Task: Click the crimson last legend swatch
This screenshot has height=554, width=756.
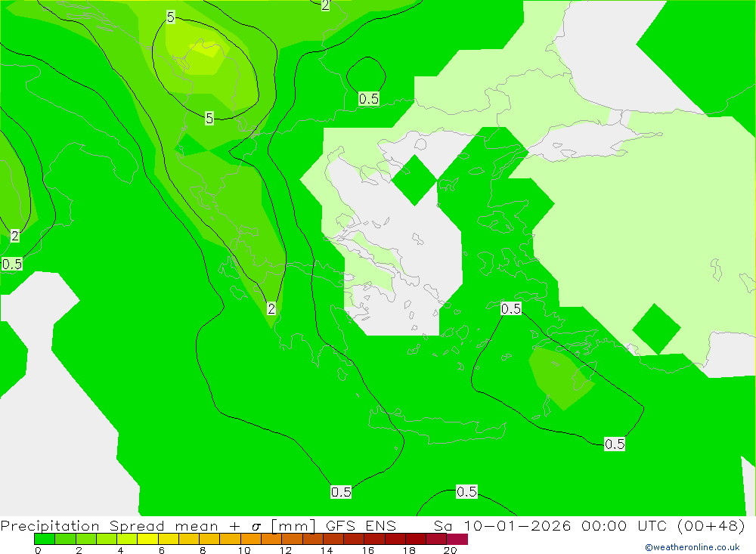Action: 457,539
